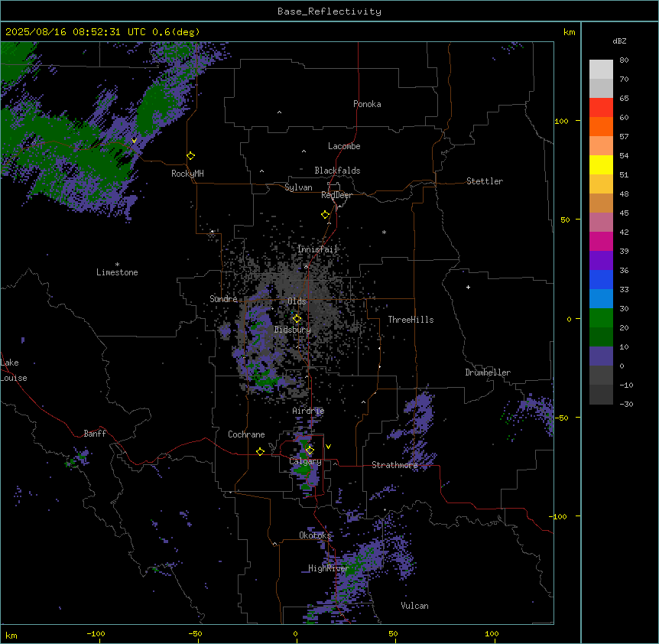Click the Limestone label

(117, 272)
